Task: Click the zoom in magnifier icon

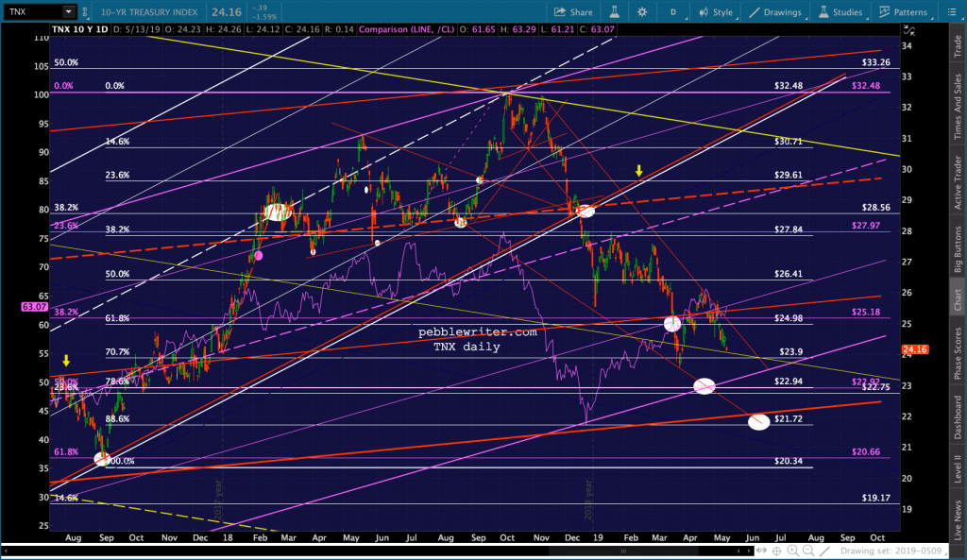Action: click(792, 551)
